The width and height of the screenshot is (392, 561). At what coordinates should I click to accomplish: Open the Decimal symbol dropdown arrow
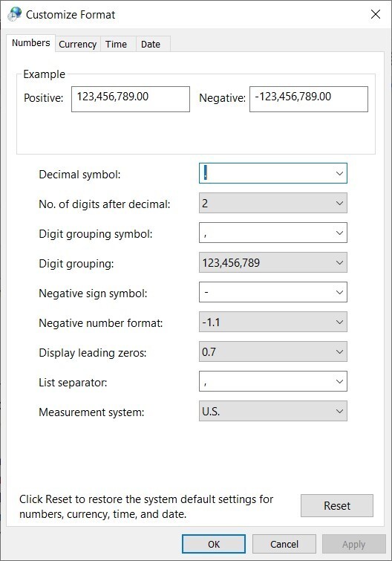point(339,174)
